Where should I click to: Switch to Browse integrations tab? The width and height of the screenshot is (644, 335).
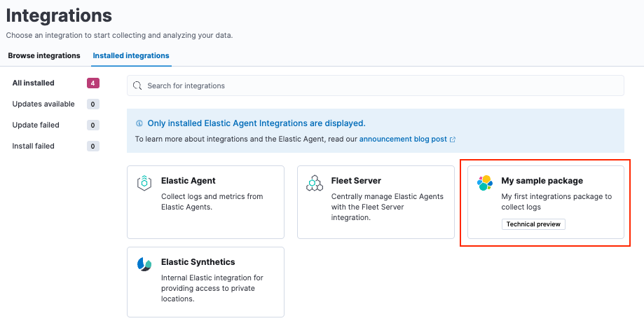click(x=44, y=55)
